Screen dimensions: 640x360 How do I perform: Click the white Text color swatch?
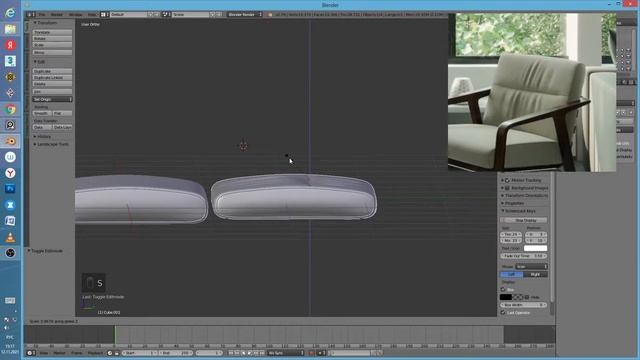(535, 248)
